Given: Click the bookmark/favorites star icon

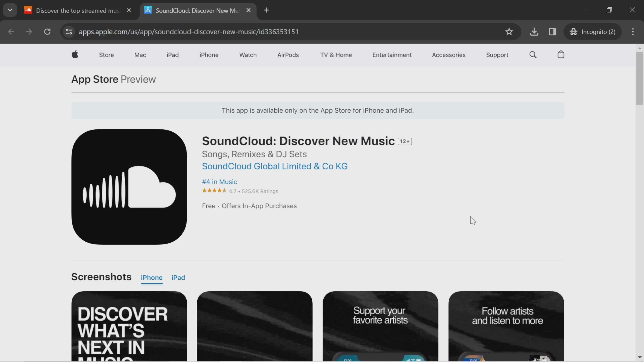Looking at the screenshot, I should pyautogui.click(x=509, y=31).
